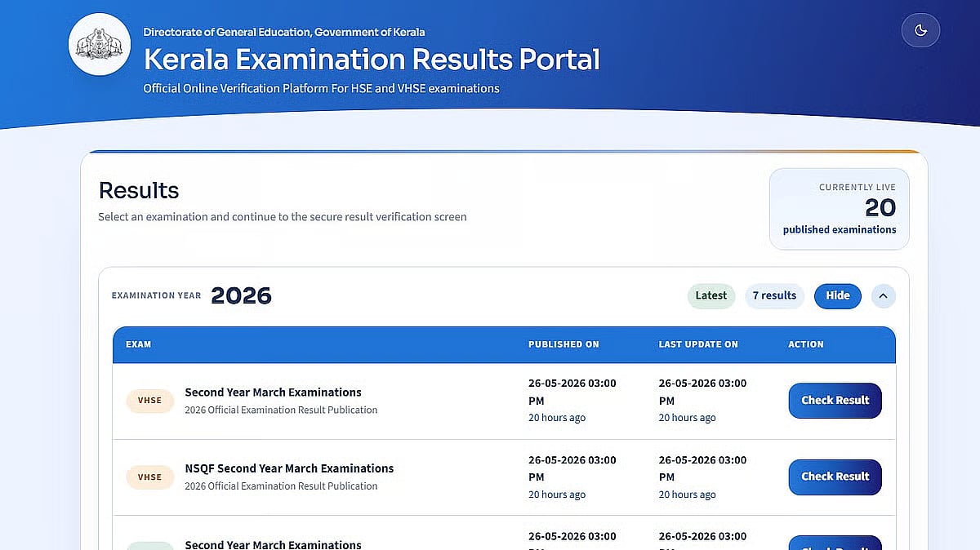Select the NSQF Second Year March Examinations title
Screen dimensions: 980x550
pos(289,468)
